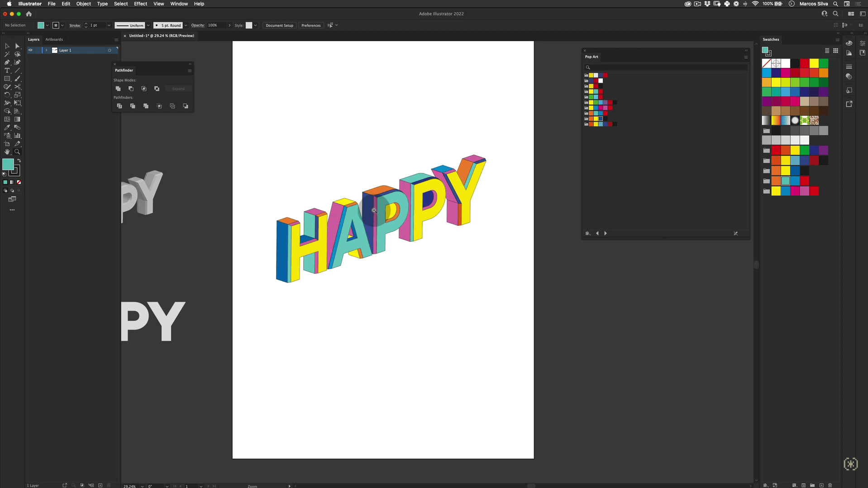Set paint mode to Color
Screen dimensions: 868x488
pos(5,182)
